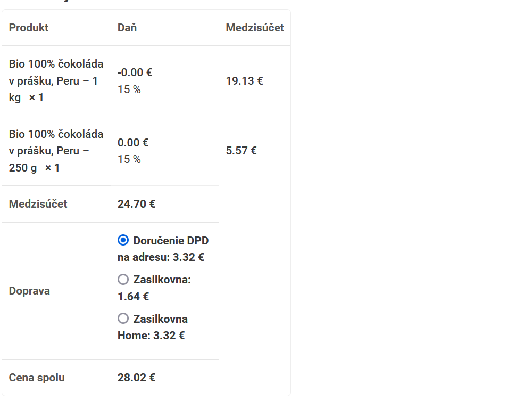Image resolution: width=532 pixels, height=400 pixels.
Task: Click the 15 % rate for 1 kg product
Action: (129, 89)
